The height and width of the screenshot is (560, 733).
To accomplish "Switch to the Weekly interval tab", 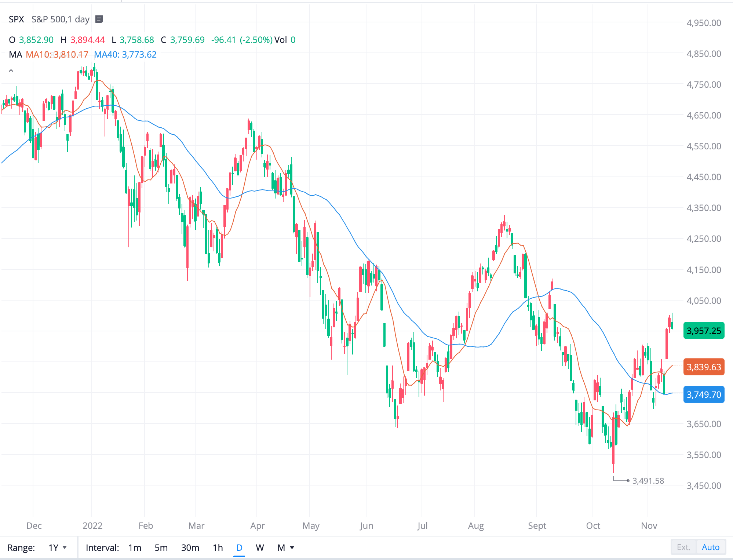I will 260,547.
